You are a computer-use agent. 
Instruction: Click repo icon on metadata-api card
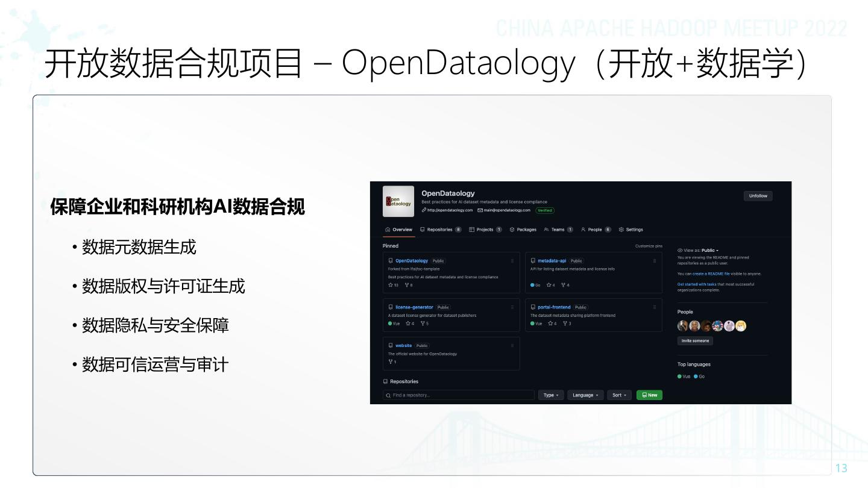533,261
